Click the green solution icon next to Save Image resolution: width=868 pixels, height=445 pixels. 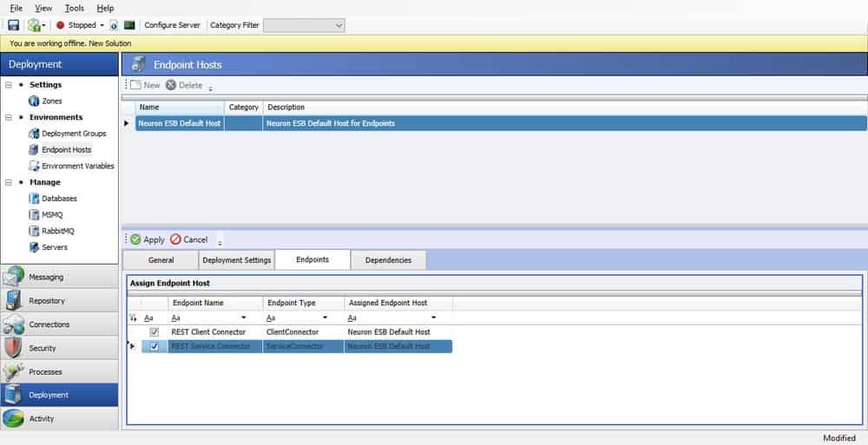(35, 25)
